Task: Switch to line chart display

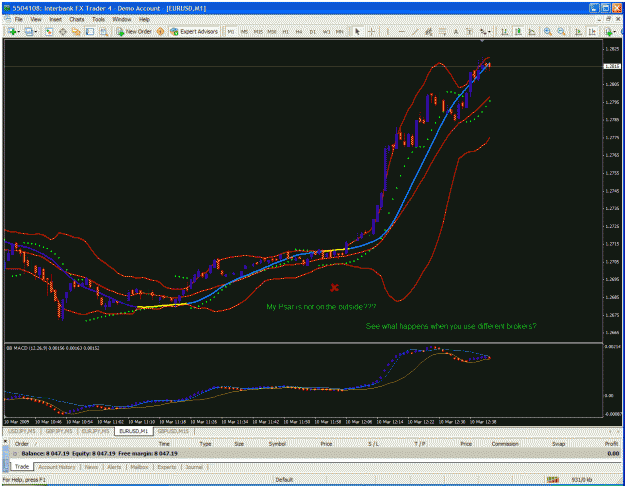Action: point(531,31)
